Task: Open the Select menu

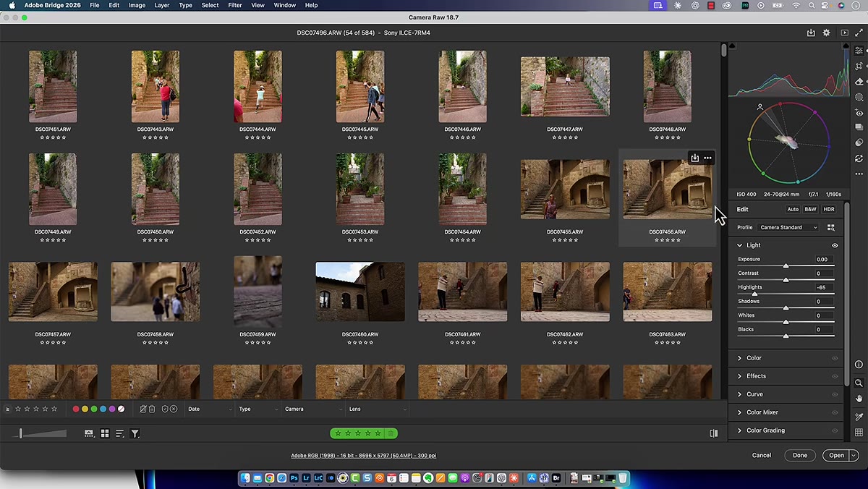Action: [x=210, y=5]
